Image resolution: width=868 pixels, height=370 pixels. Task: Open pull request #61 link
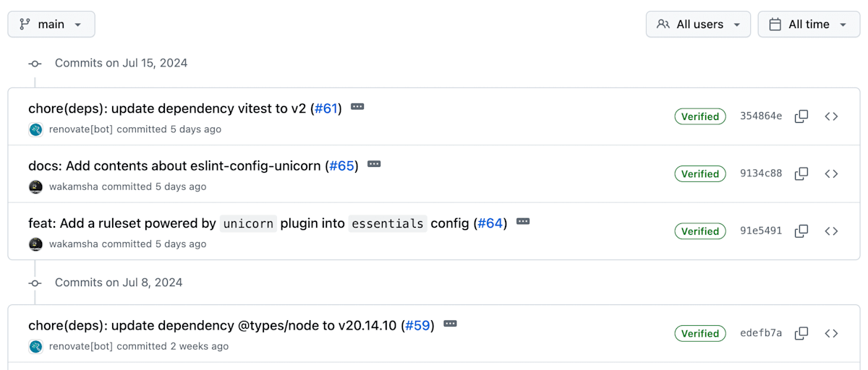[326, 108]
